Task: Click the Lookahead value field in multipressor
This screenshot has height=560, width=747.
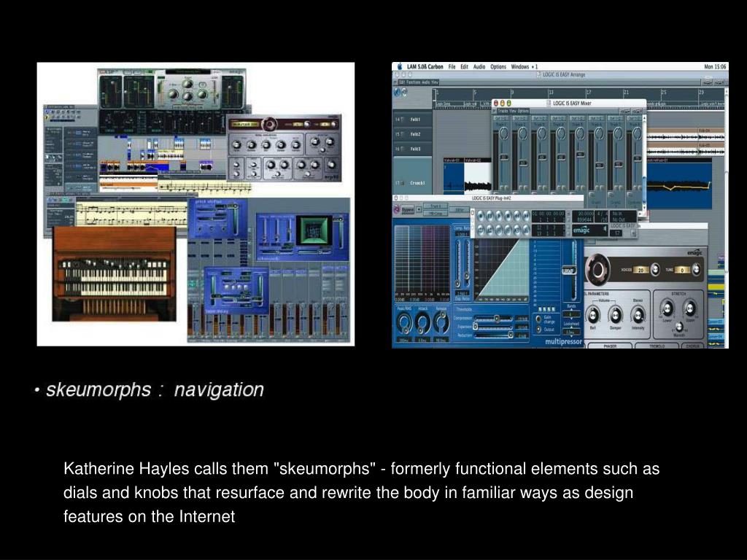Action: pos(570,332)
